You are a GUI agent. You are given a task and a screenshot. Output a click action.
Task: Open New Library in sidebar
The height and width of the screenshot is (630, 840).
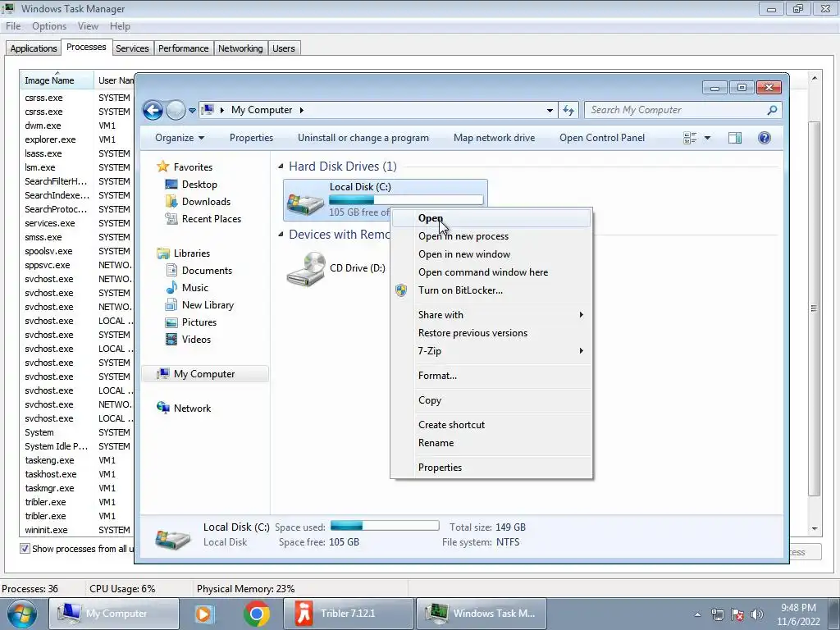tap(208, 305)
